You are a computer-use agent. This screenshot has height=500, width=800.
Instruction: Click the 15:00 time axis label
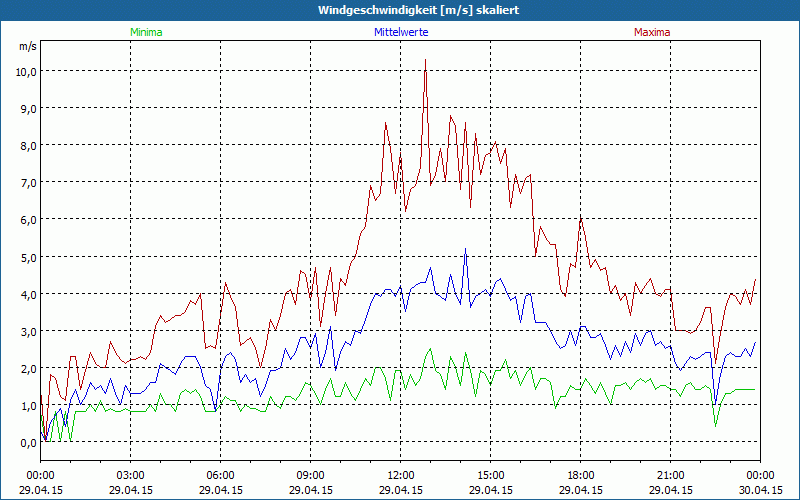tap(490, 475)
